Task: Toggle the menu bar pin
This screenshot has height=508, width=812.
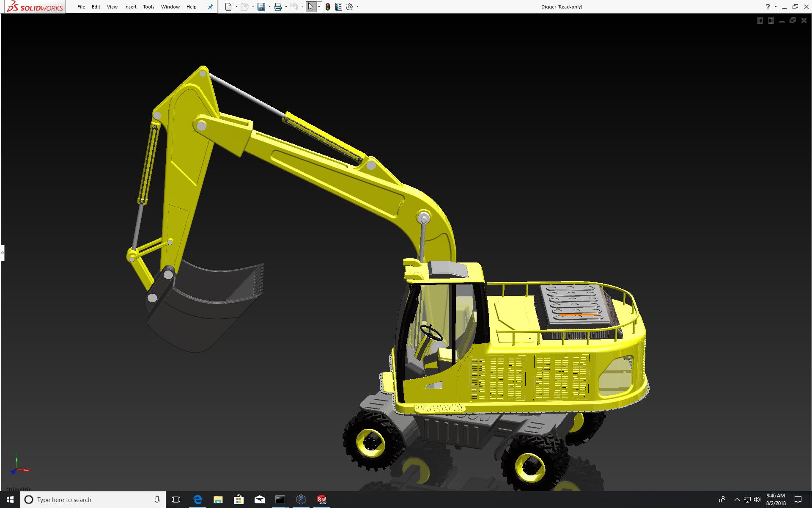Action: [x=210, y=7]
